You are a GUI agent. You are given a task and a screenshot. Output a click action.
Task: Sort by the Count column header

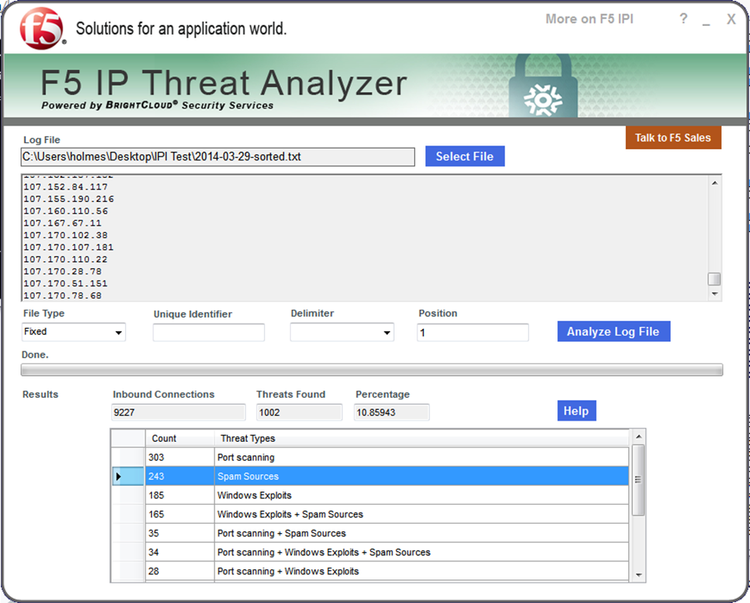179,439
